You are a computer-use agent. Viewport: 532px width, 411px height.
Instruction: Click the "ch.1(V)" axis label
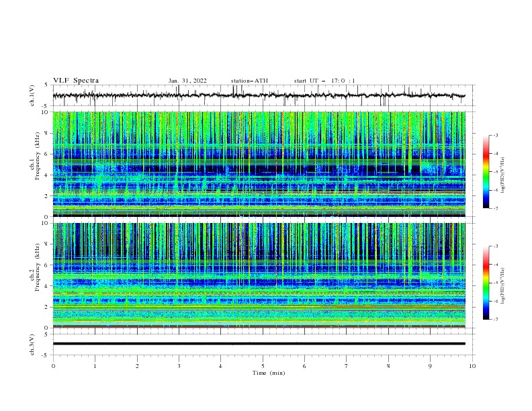click(32, 95)
